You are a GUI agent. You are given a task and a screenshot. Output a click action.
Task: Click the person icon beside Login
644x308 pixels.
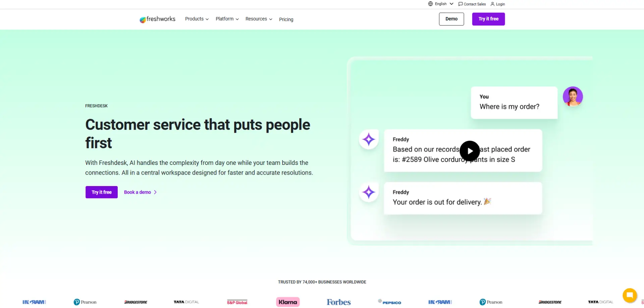click(x=492, y=4)
